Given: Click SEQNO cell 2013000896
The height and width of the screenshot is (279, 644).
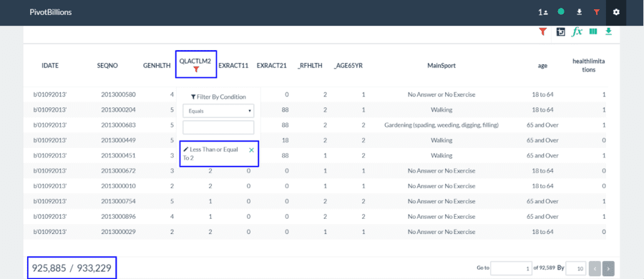Looking at the screenshot, I should (x=118, y=217).
